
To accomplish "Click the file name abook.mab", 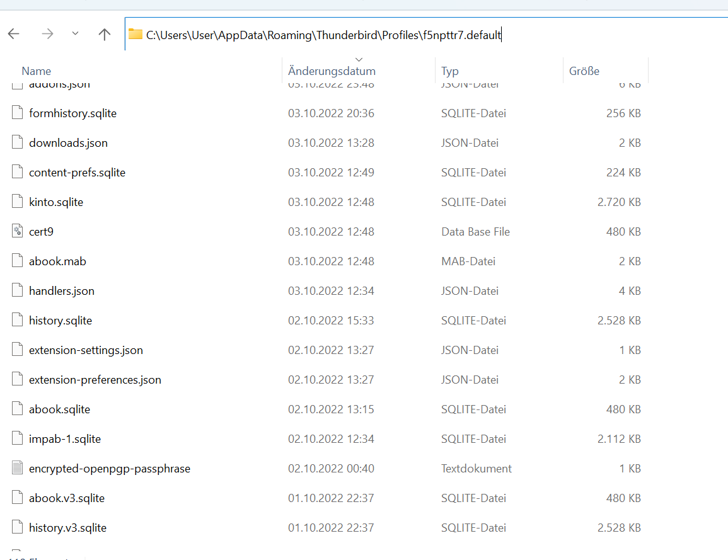I will tap(57, 261).
